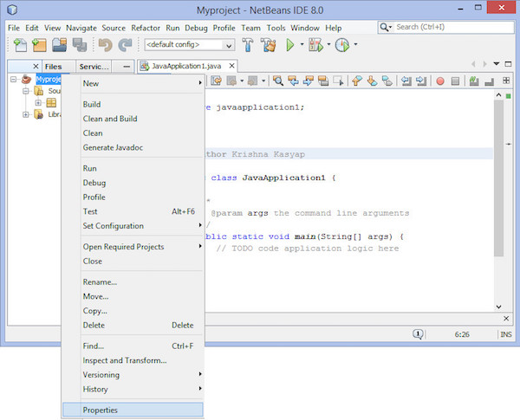Click the Undo arrow icon

105,45
